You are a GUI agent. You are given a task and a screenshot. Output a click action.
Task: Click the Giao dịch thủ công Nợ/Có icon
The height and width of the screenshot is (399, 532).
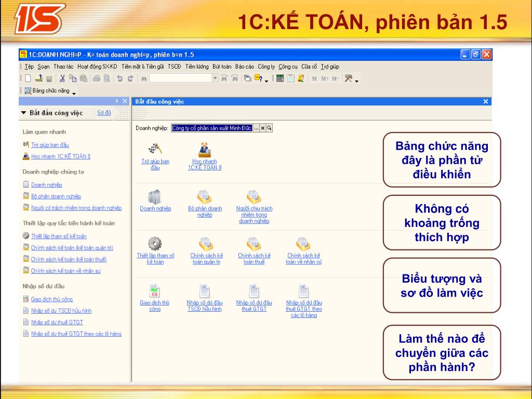(x=155, y=291)
